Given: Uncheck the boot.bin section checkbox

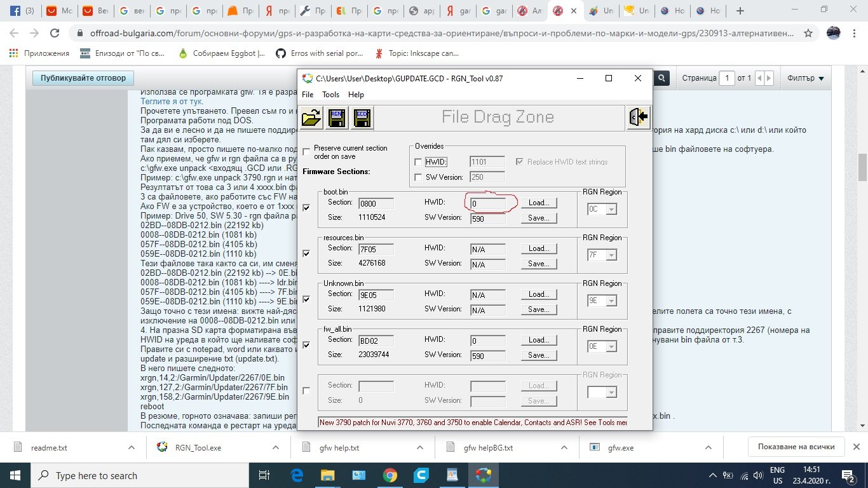Looking at the screenshot, I should [306, 208].
